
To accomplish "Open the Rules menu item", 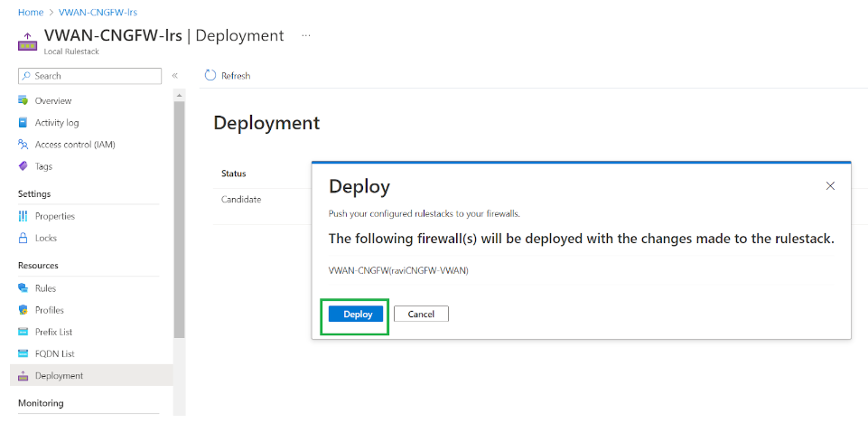I will coord(45,288).
